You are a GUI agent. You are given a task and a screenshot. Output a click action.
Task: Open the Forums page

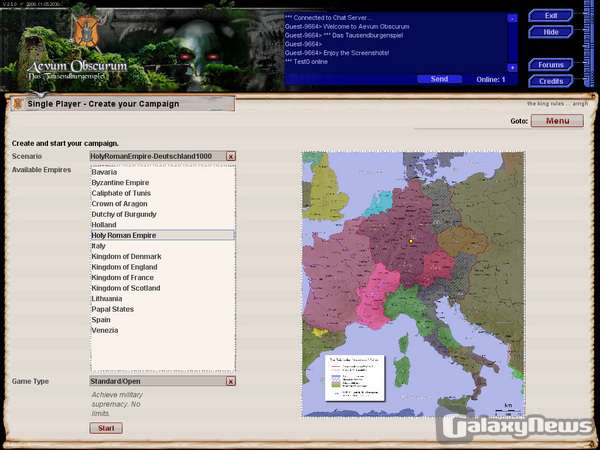point(551,65)
